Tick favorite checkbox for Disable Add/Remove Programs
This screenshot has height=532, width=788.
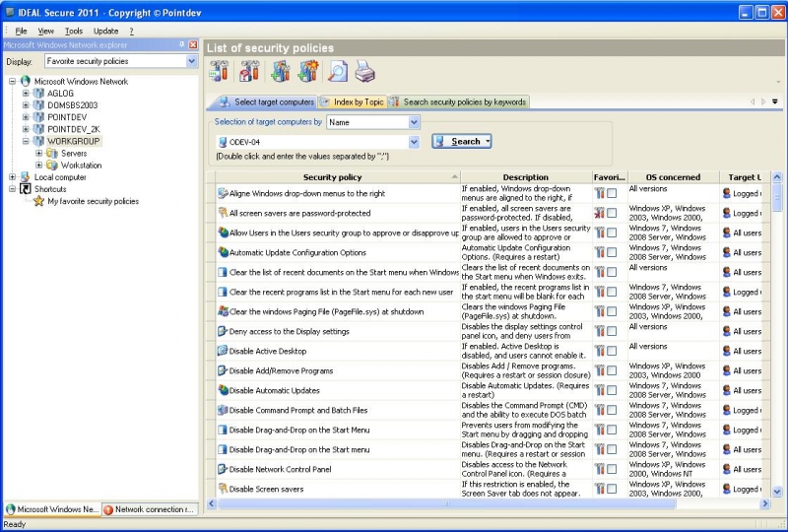612,370
